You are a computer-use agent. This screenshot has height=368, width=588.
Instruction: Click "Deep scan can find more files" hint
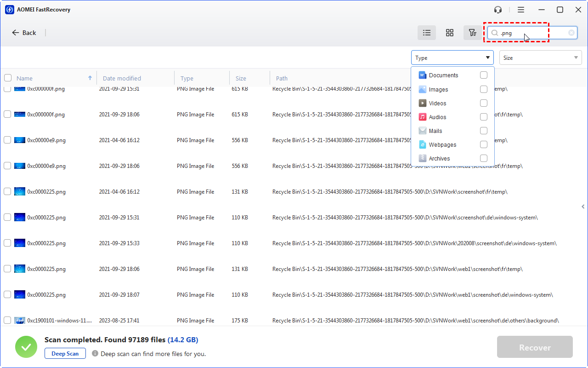153,354
